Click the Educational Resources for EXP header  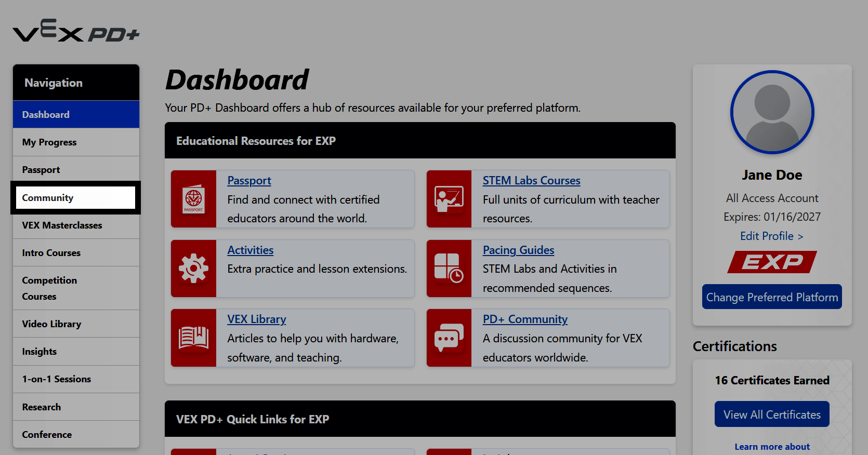point(420,141)
